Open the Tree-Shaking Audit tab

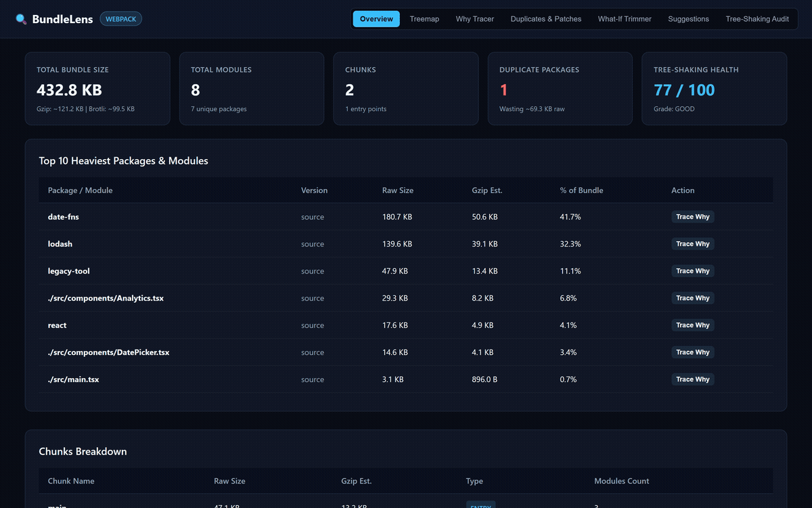[x=757, y=19]
